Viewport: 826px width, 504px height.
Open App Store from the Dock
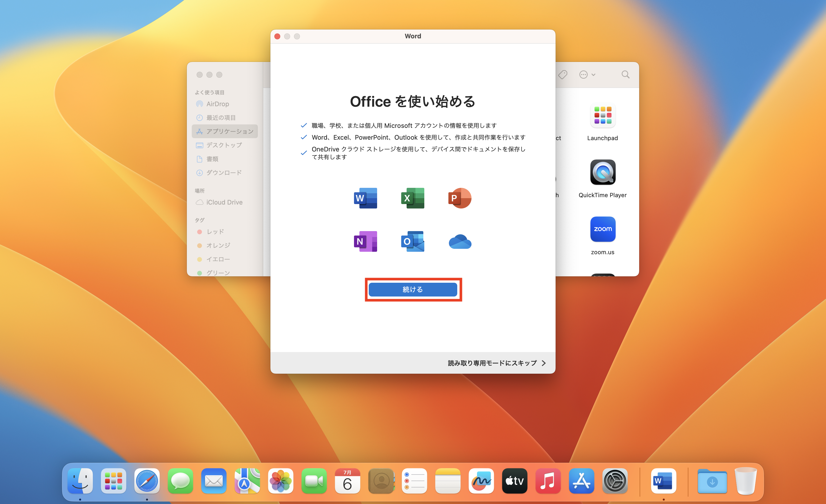pyautogui.click(x=582, y=481)
